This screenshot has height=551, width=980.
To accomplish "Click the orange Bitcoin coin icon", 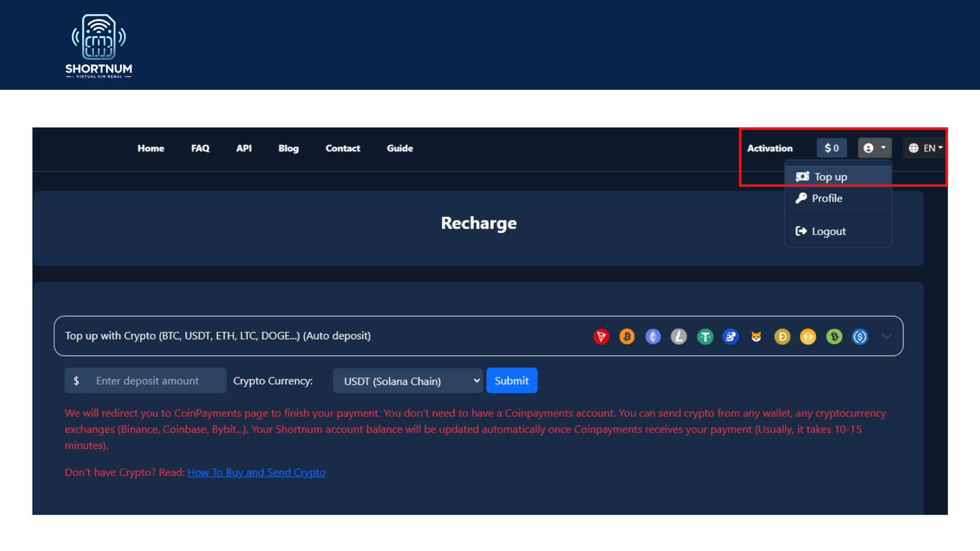I will pos(627,337).
